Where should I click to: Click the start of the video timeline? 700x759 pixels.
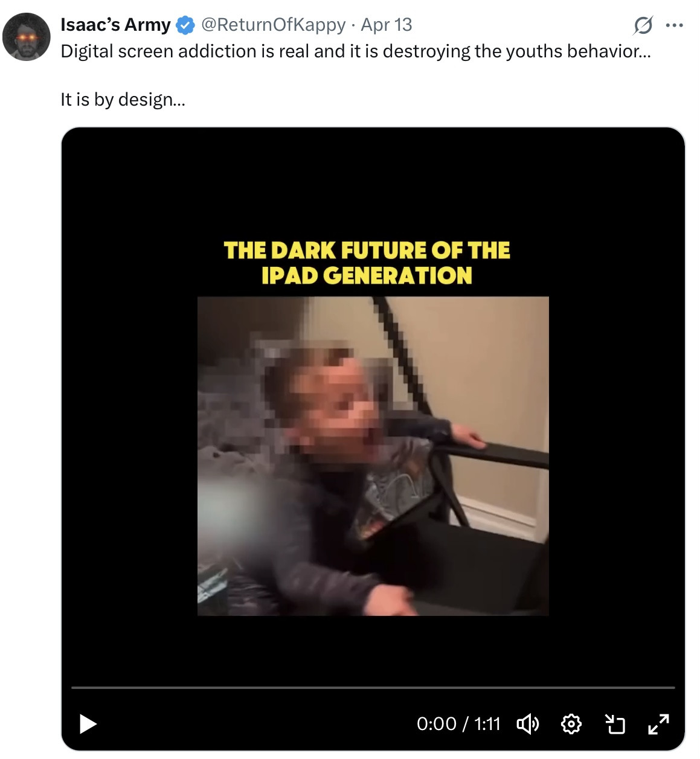[x=72, y=687]
